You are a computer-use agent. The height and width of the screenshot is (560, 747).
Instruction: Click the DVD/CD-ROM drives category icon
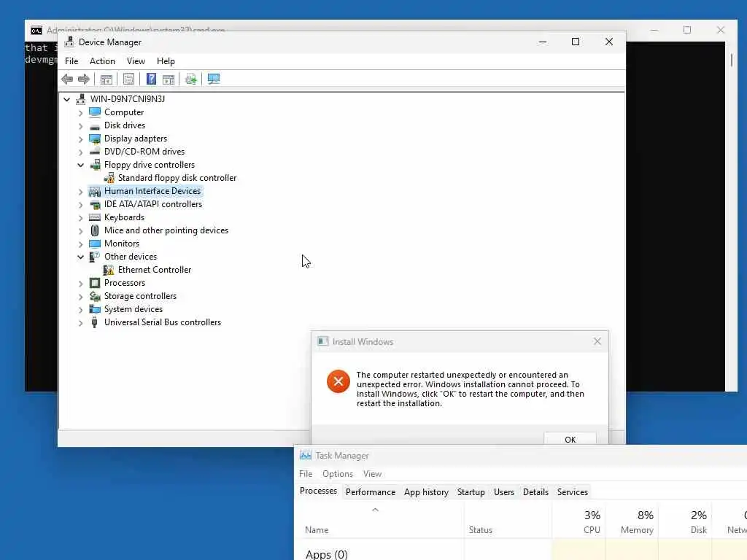(x=95, y=152)
